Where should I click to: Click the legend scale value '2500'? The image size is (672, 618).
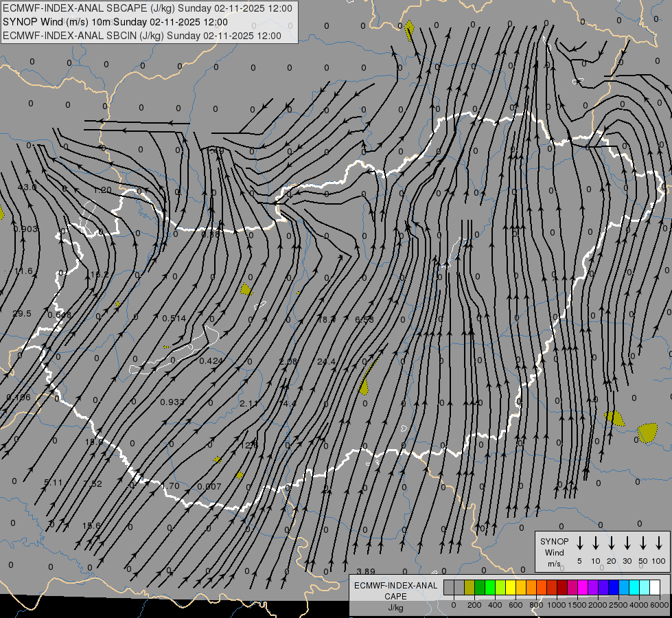coord(618,605)
